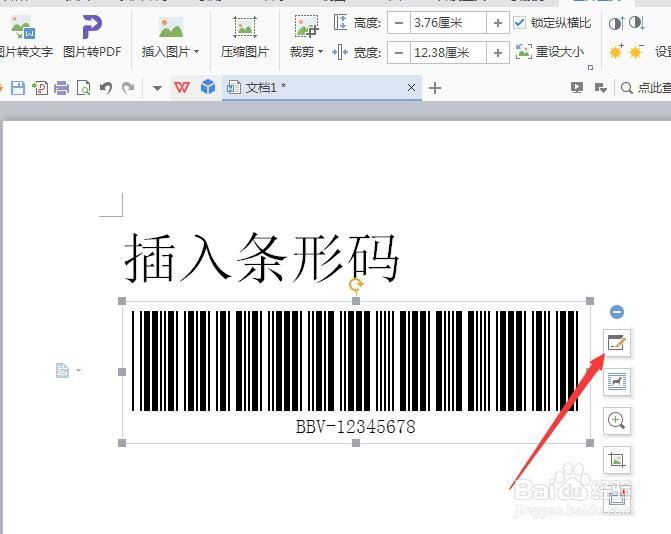Click the export to PDF icon
Viewport: 671px width, 534px height.
pos(40,88)
